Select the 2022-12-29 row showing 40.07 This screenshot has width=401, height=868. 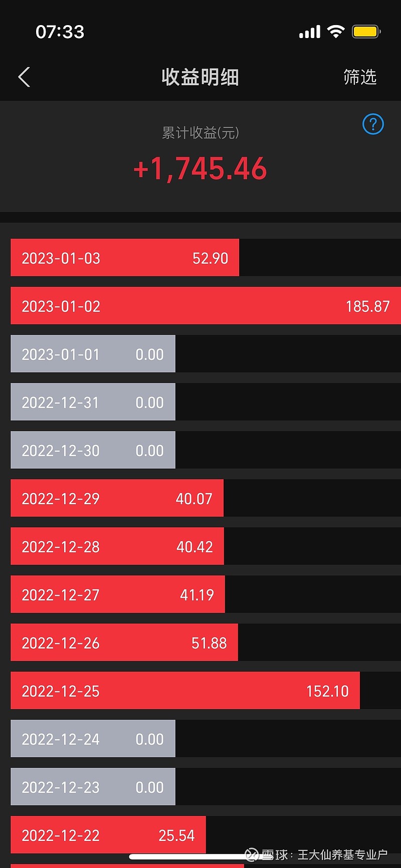click(117, 498)
